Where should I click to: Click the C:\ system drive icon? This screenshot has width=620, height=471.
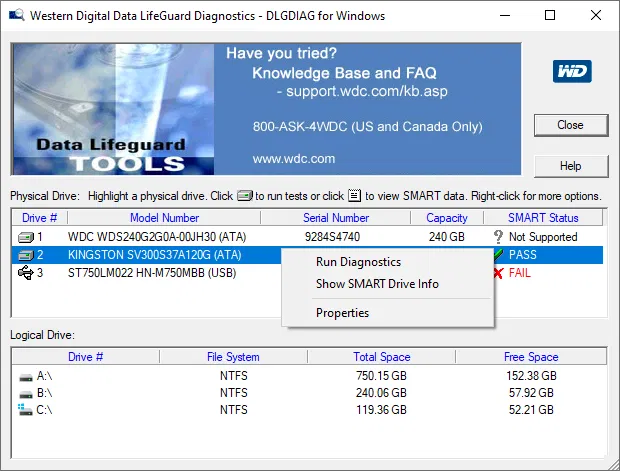pyautogui.click(x=25, y=410)
